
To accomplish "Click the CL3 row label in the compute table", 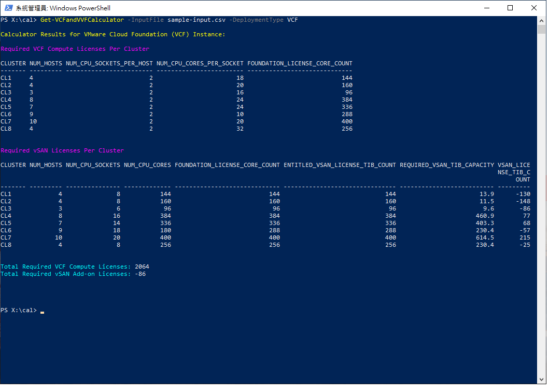I will tap(6, 92).
